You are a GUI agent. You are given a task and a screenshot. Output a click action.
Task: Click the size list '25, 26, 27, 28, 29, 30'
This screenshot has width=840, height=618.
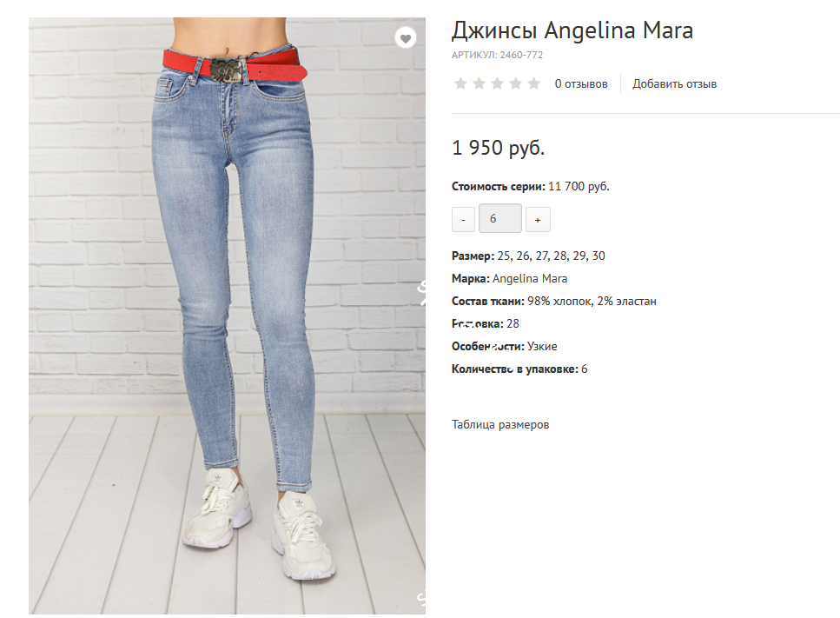click(x=552, y=256)
